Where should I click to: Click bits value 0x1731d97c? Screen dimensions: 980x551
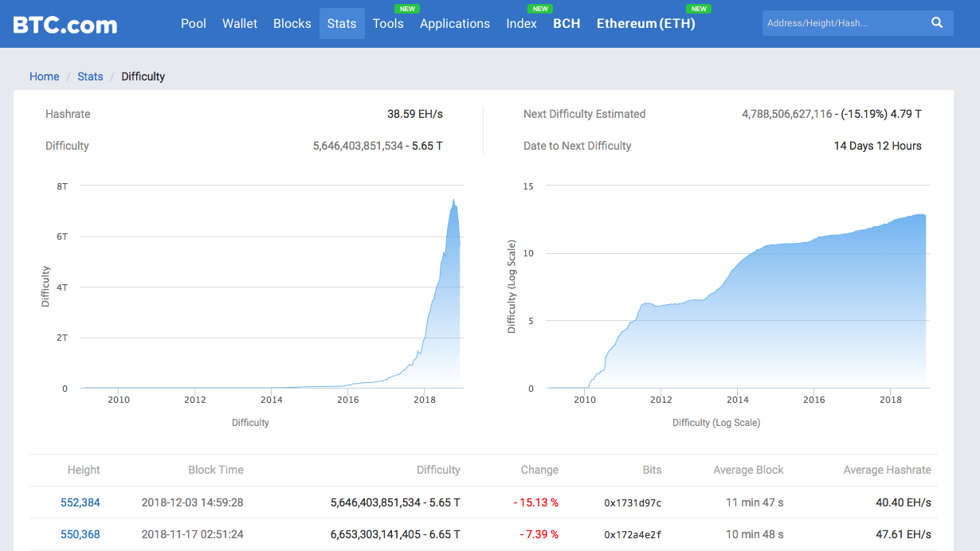point(633,502)
